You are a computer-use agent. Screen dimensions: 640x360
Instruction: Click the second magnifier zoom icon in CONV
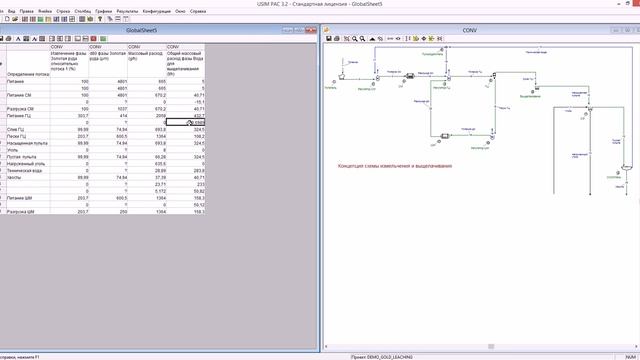362,39
